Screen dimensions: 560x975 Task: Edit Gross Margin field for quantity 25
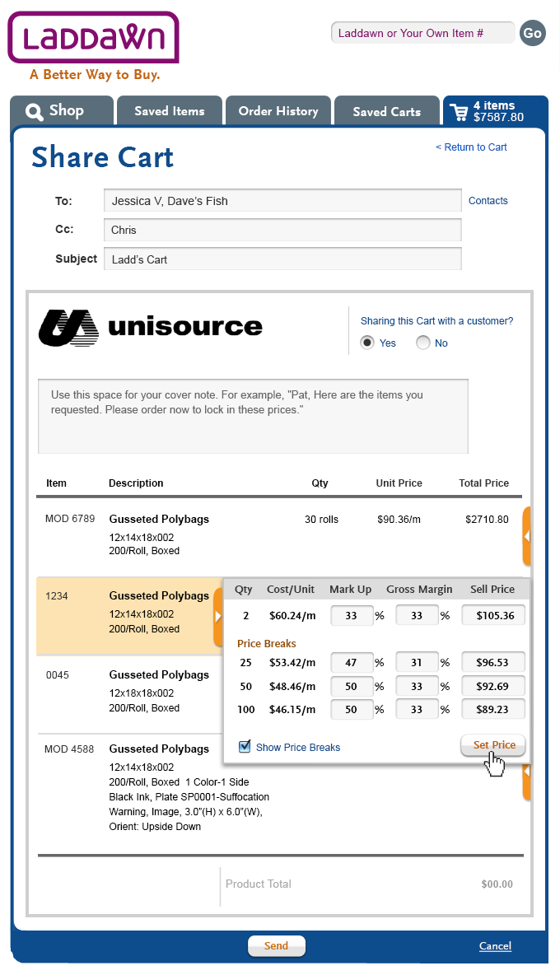pos(417,662)
